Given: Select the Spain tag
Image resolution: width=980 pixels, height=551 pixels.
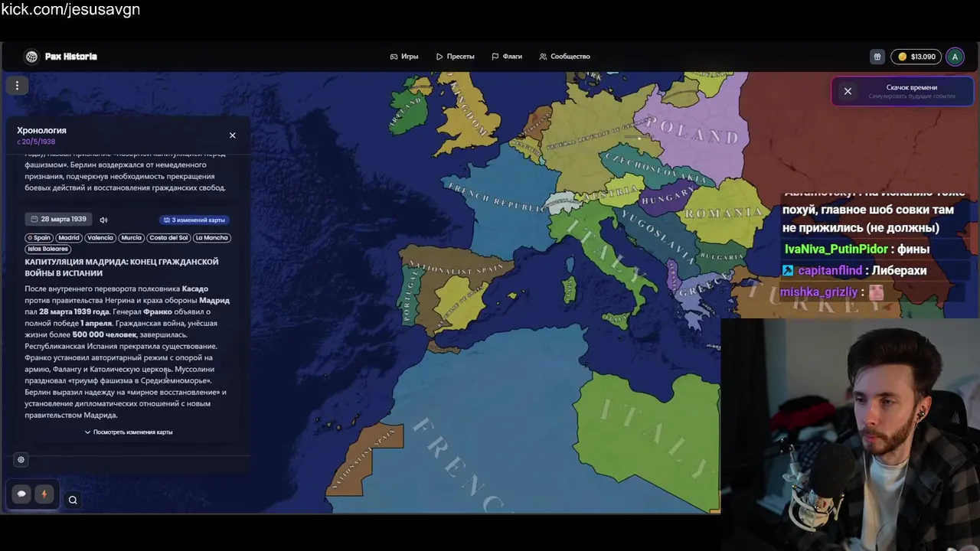Looking at the screenshot, I should tap(39, 238).
